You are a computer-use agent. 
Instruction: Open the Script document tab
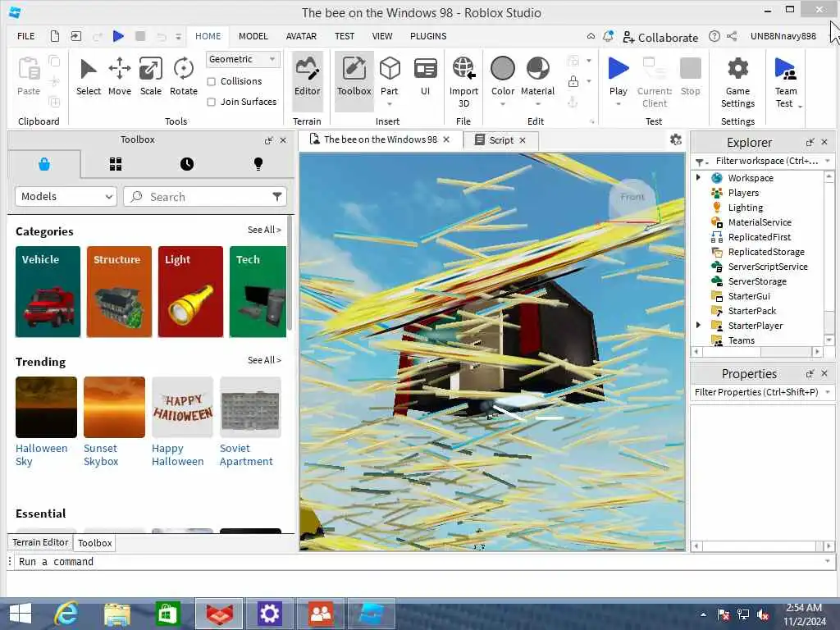tap(501, 140)
